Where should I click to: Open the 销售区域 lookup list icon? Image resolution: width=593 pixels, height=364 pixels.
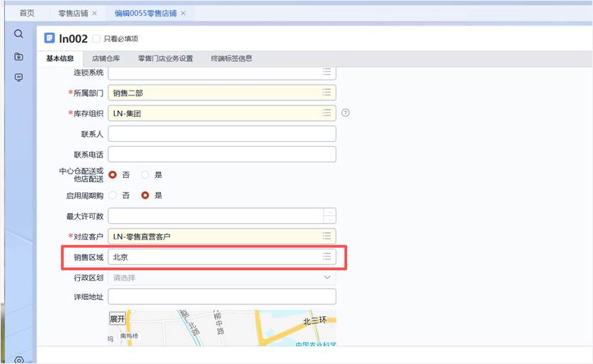[326, 256]
